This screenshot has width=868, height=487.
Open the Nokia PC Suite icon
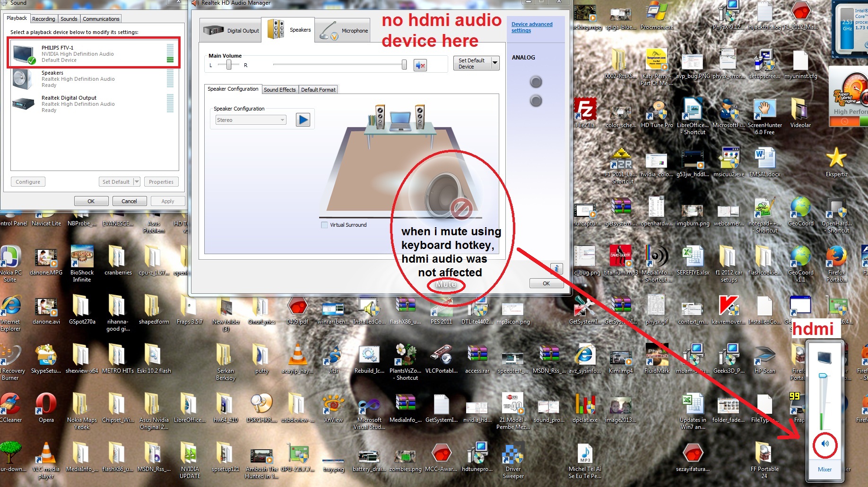[10, 264]
